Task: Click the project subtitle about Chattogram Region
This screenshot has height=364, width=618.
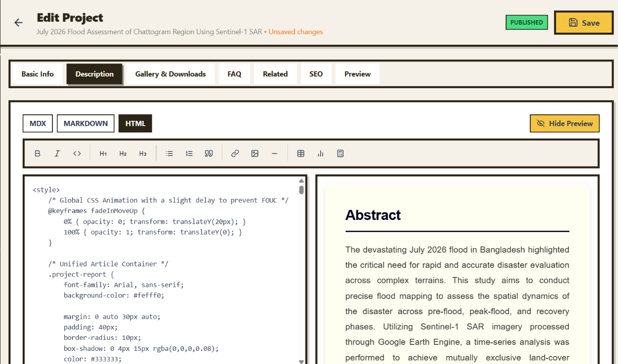Action: [149, 32]
